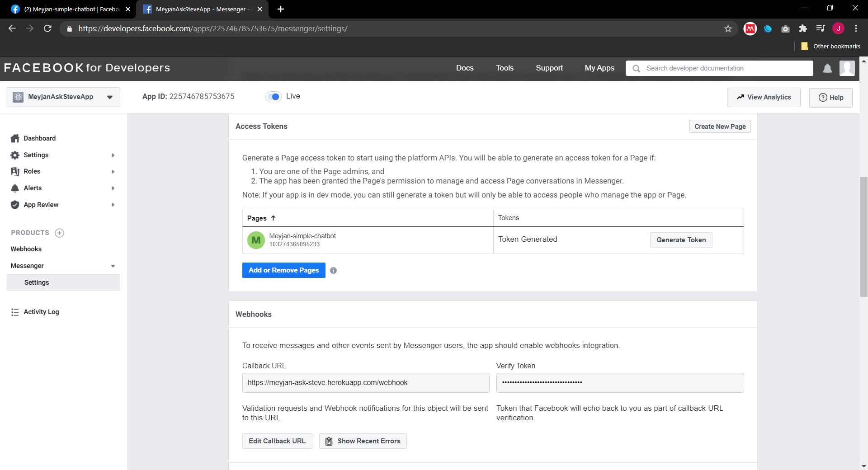Click the Settings gear icon in sidebar
This screenshot has width=868, height=470.
(x=15, y=155)
